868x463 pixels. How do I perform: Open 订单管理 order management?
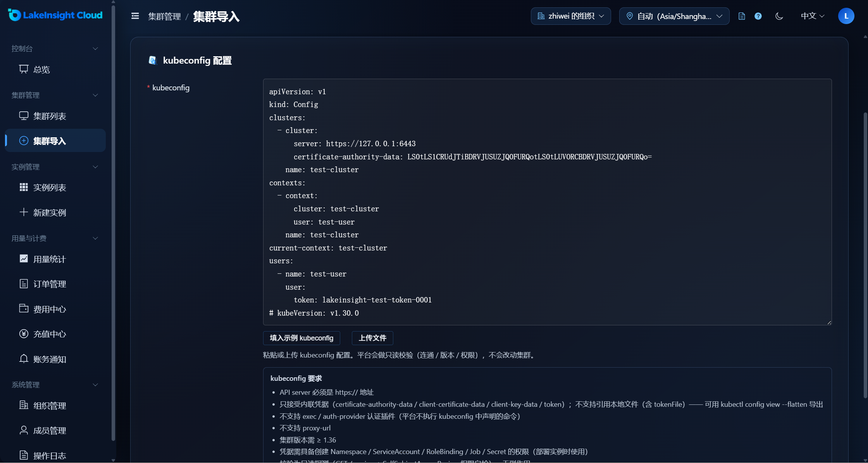pyautogui.click(x=55, y=284)
